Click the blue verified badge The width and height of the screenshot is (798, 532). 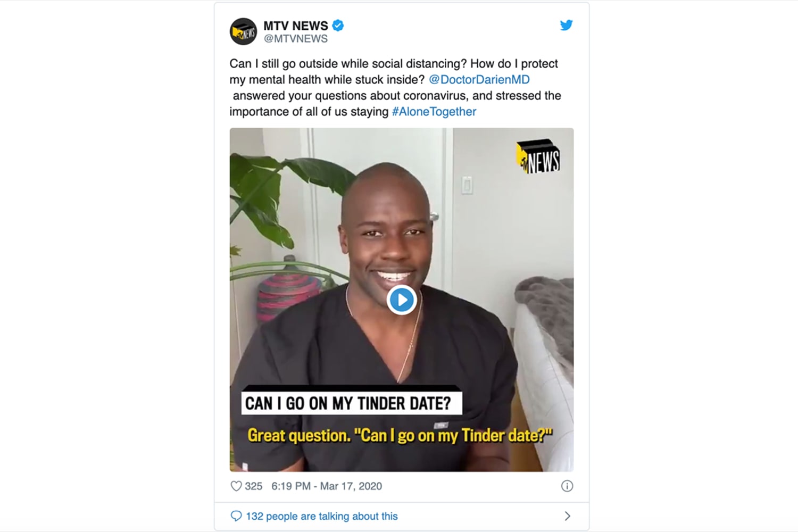tap(338, 25)
